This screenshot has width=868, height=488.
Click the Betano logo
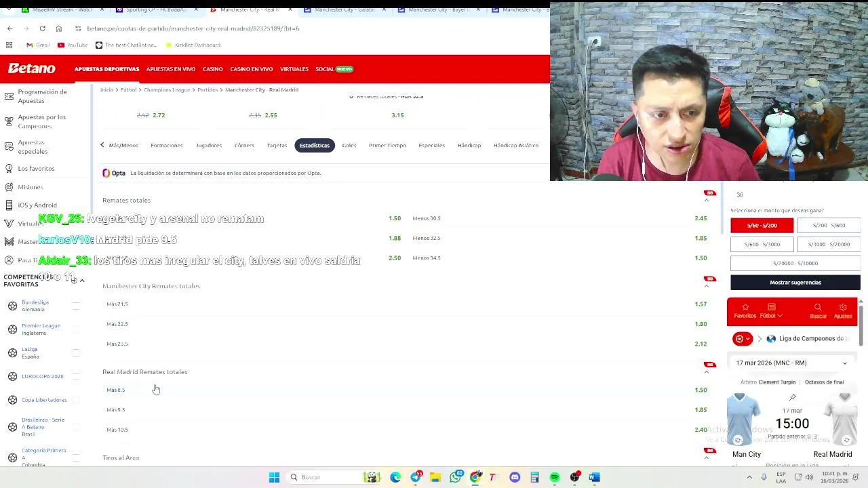click(32, 68)
